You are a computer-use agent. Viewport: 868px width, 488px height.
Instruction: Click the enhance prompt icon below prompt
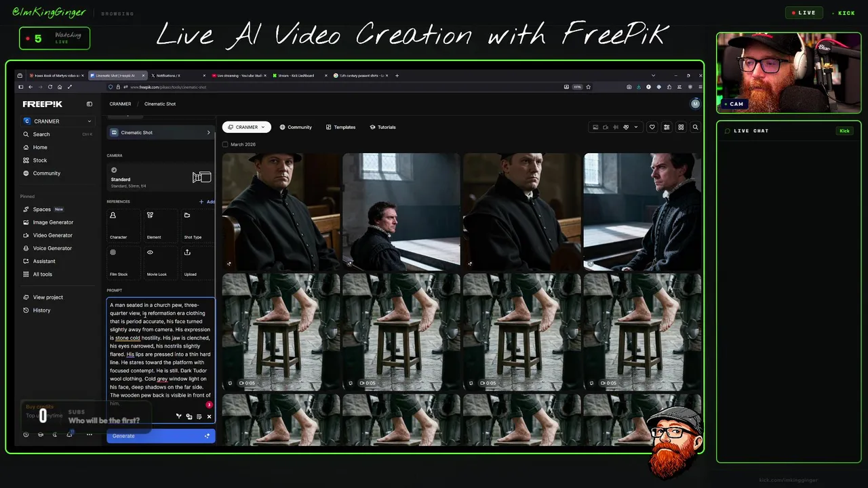pos(178,416)
